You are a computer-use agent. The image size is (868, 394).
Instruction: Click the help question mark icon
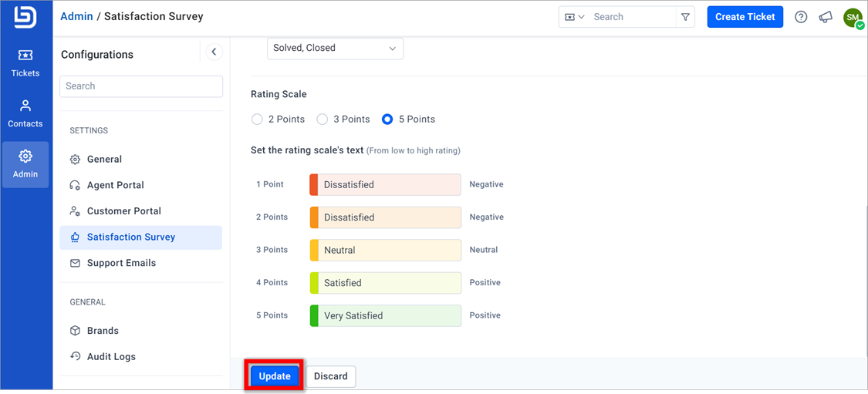coord(801,17)
